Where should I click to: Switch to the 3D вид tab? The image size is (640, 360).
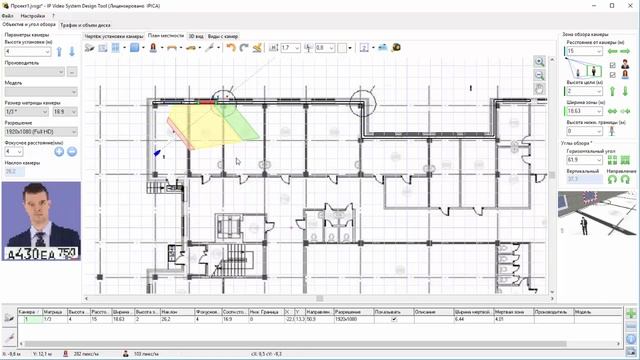(x=196, y=36)
